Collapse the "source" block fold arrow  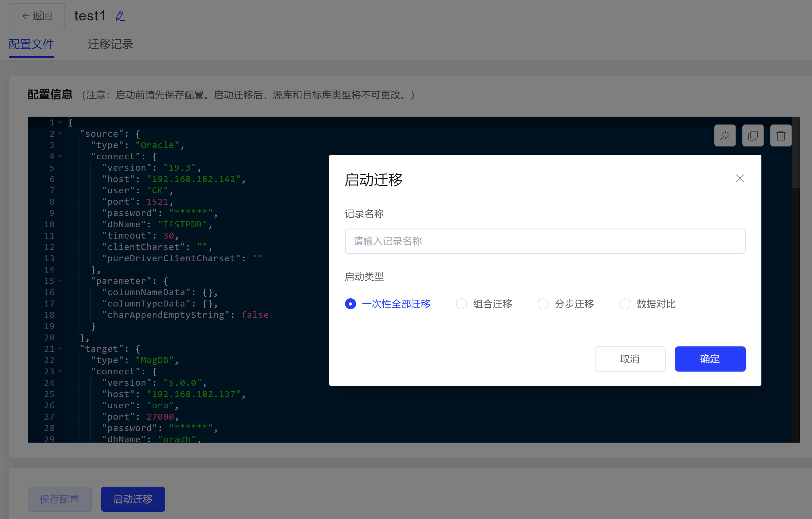60,134
